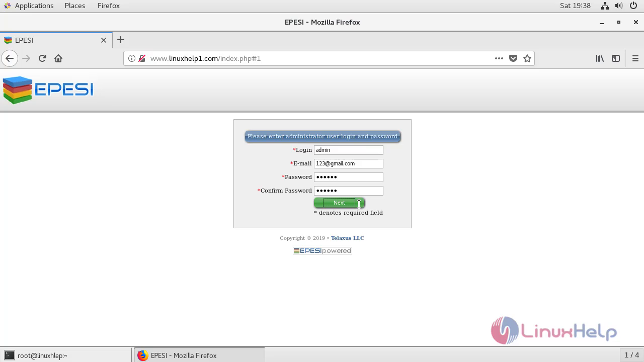The height and width of the screenshot is (362, 644).
Task: Click the workspace switcher 1 / 4
Action: click(x=631, y=355)
